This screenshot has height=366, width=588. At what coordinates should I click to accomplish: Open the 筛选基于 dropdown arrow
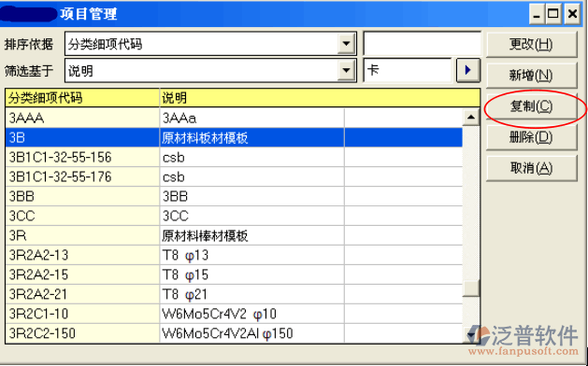coord(346,70)
